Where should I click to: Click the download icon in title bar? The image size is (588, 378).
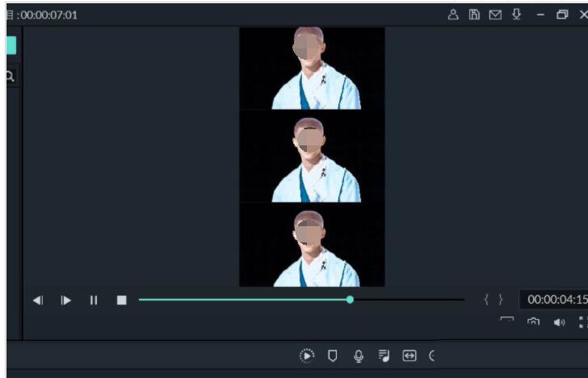[x=516, y=15]
